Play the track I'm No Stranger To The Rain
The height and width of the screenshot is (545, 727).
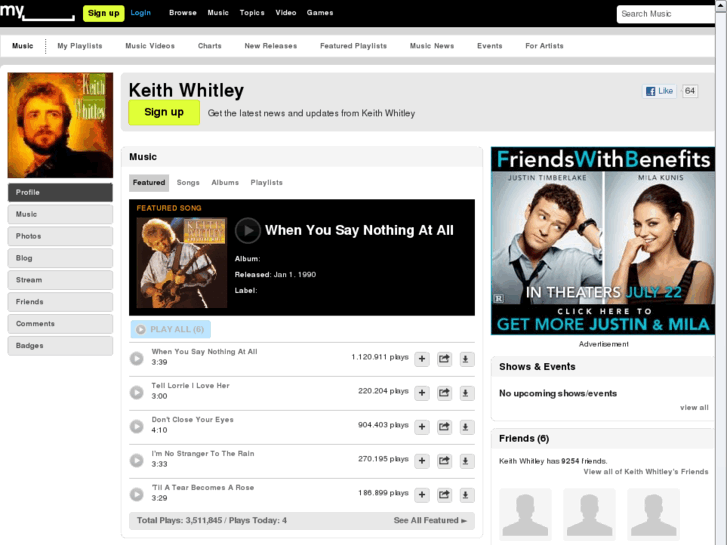(136, 460)
